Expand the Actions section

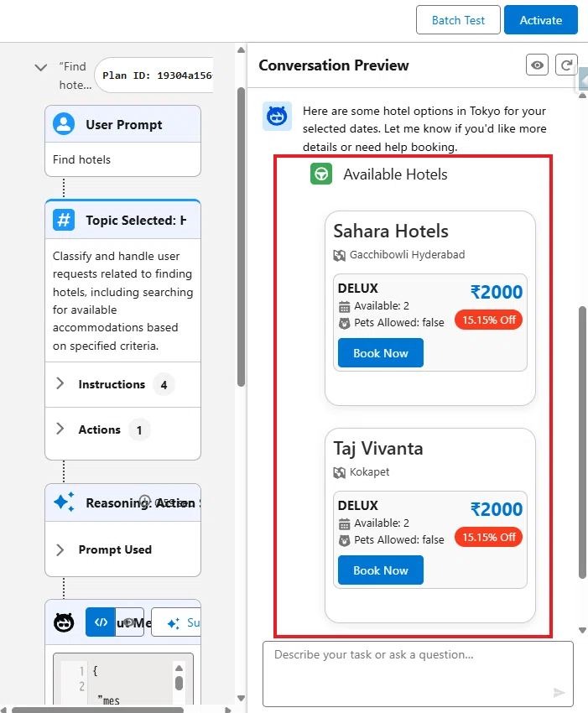60,429
